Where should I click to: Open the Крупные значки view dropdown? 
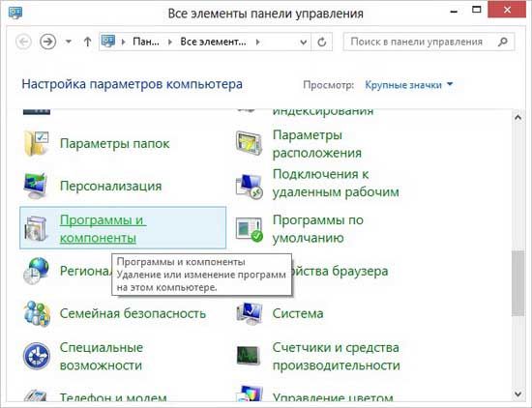(x=409, y=85)
